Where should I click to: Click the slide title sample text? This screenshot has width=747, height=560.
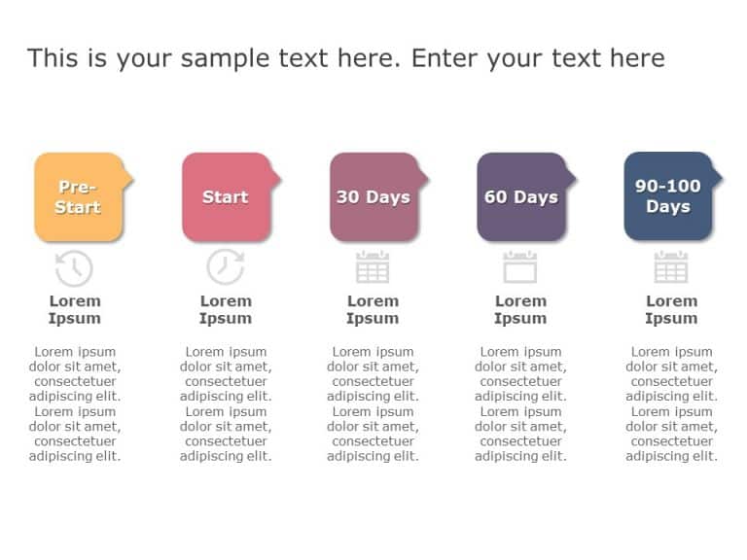(346, 58)
